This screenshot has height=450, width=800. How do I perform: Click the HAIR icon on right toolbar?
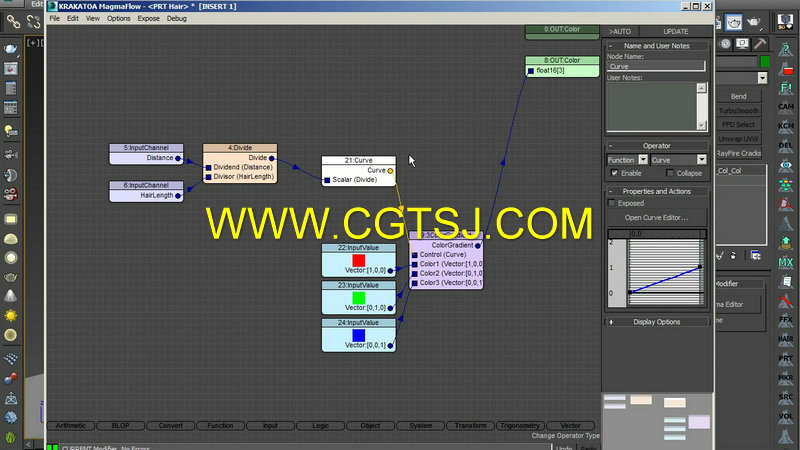[786, 339]
